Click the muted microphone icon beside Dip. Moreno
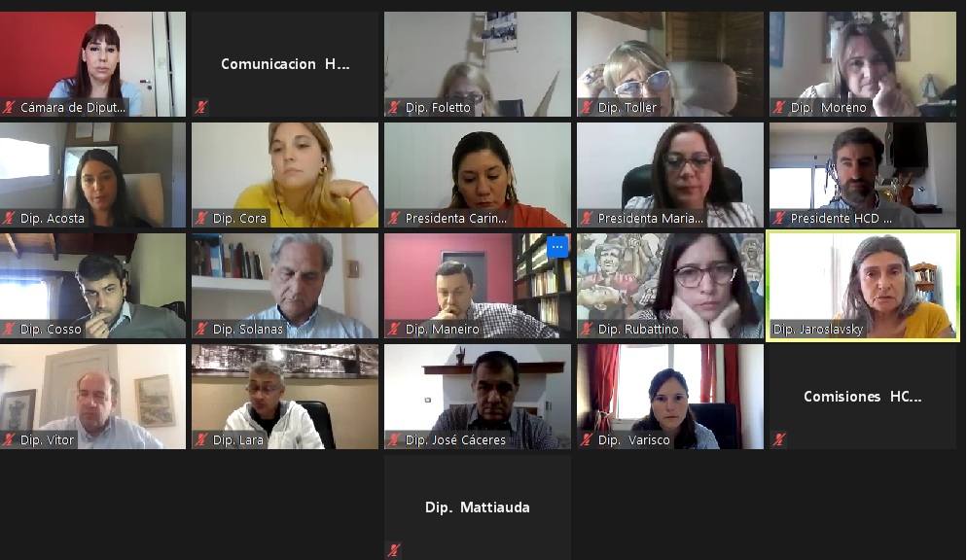The height and width of the screenshot is (560, 967). 779,107
